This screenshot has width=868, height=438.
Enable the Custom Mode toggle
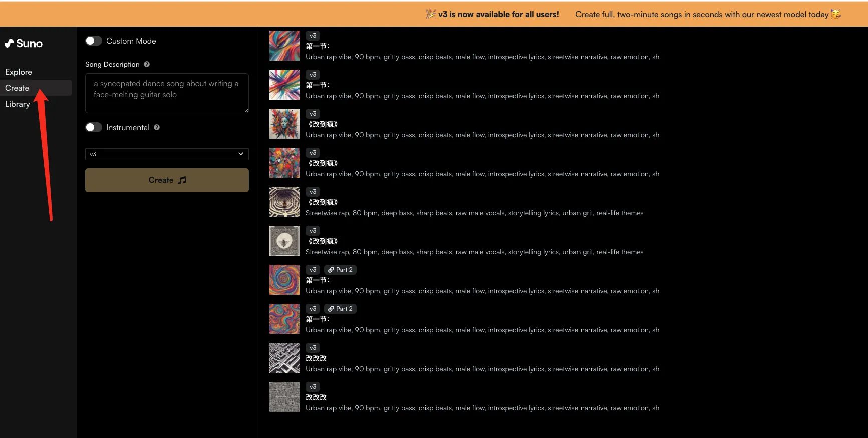[94, 41]
